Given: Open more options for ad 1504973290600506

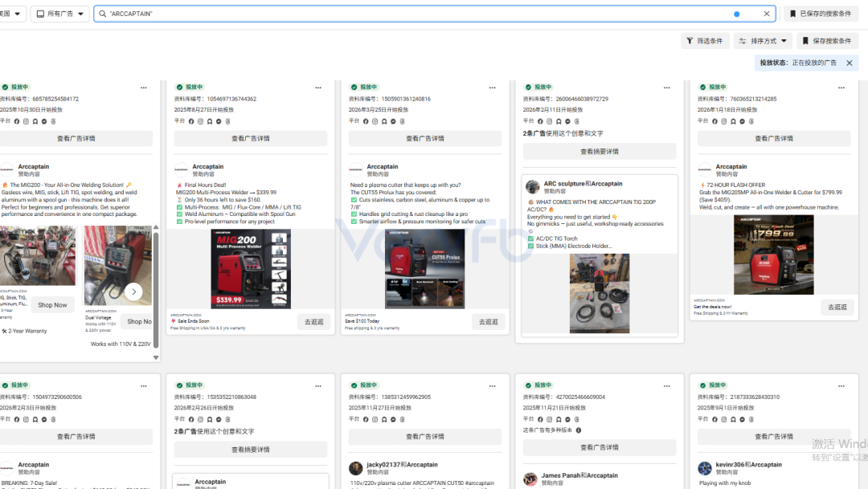Looking at the screenshot, I should tap(144, 385).
